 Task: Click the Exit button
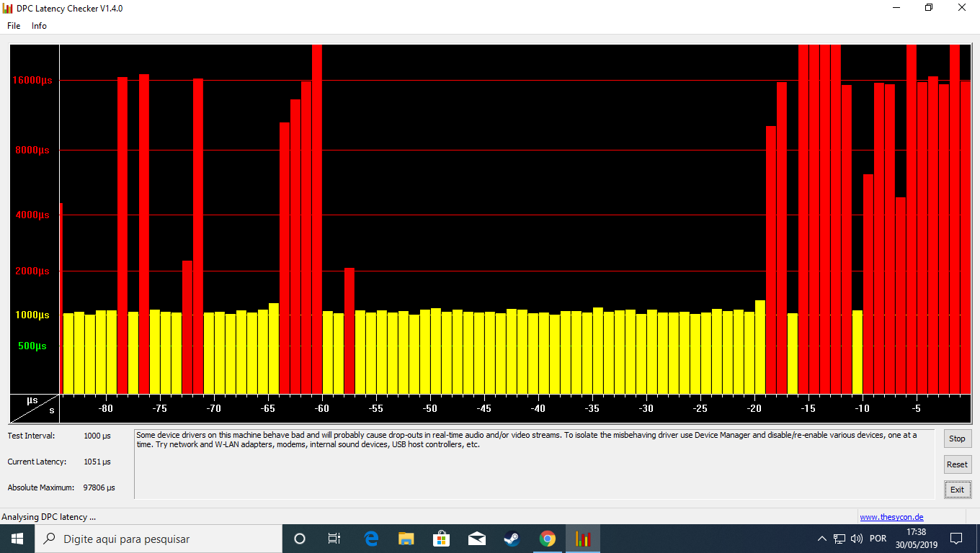957,490
